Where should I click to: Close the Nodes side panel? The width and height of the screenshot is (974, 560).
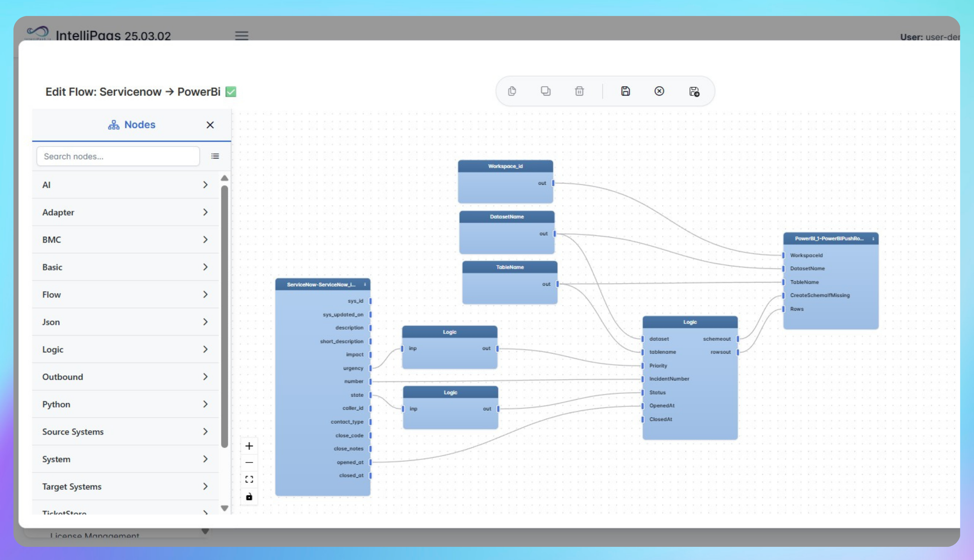pyautogui.click(x=210, y=125)
